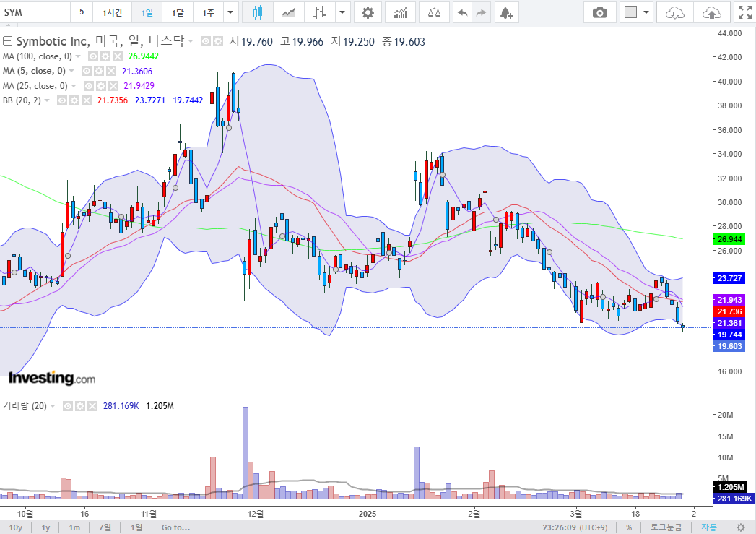756x534 pixels.
Task: Click the undo arrow icon
Action: pos(462,12)
